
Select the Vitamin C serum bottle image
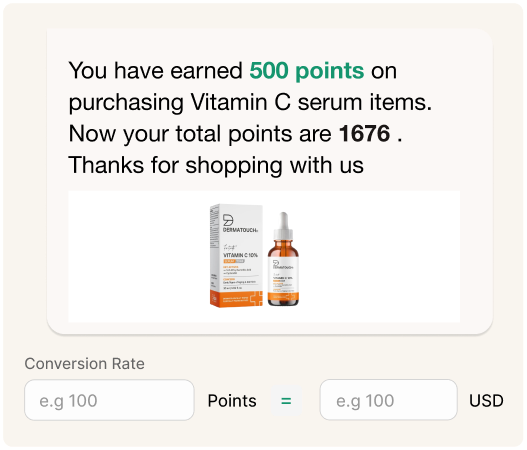pyautogui.click(x=283, y=259)
